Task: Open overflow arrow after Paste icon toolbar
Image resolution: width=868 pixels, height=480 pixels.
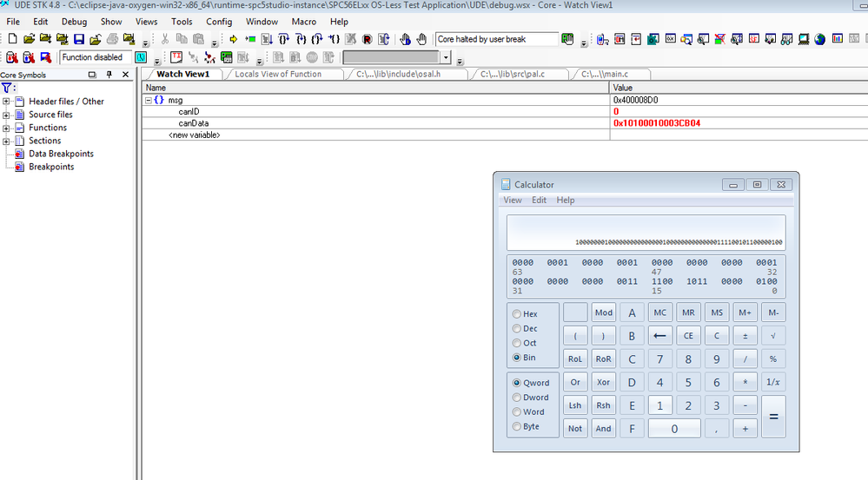Action: 215,43
